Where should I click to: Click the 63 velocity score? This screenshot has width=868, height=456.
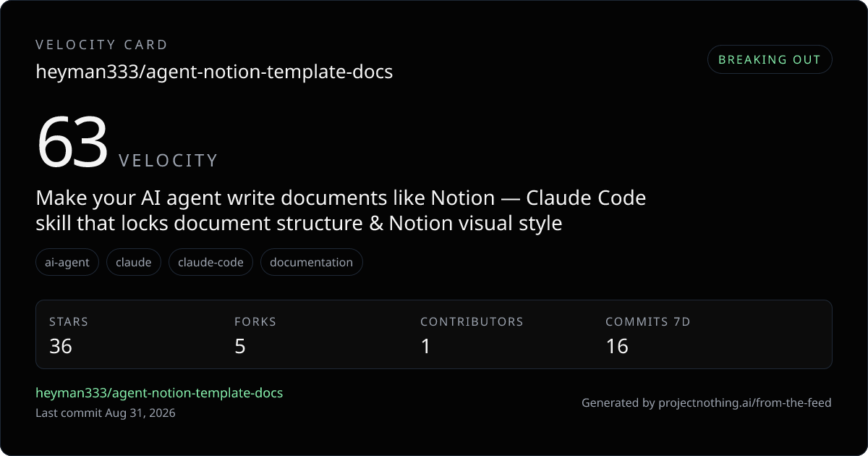72,143
